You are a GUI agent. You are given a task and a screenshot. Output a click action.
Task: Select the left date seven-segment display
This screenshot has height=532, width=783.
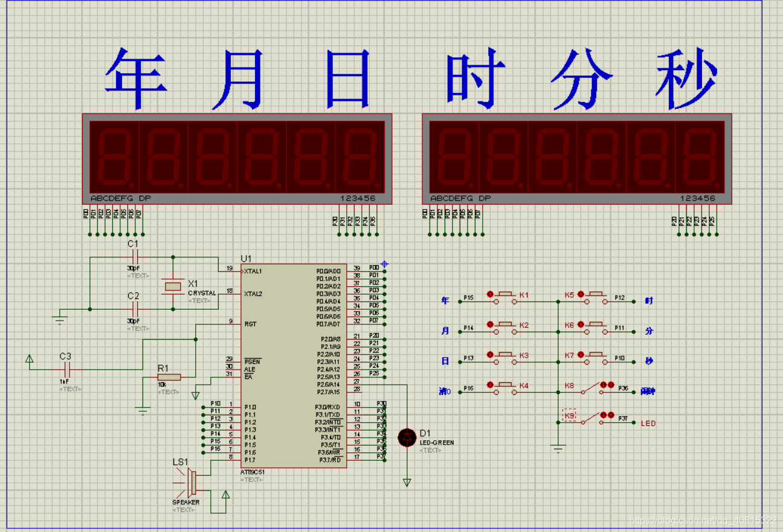(237, 158)
